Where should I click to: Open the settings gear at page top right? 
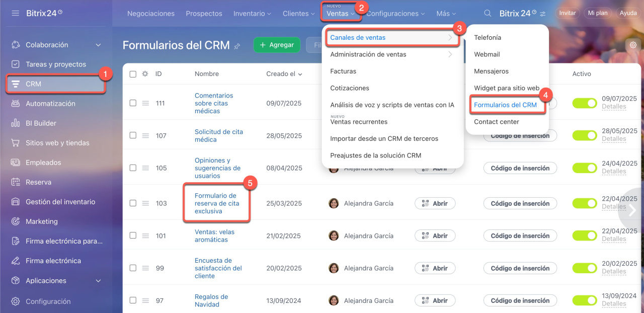point(633,45)
